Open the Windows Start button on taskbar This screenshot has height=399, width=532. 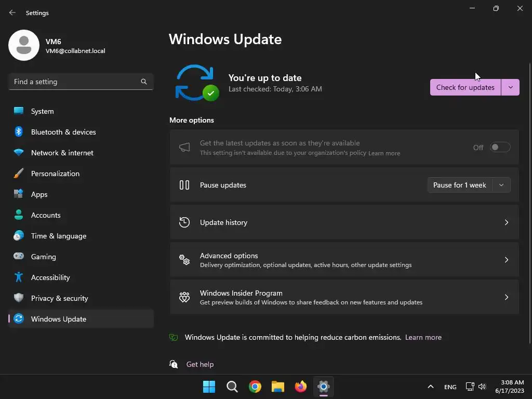[209, 387]
